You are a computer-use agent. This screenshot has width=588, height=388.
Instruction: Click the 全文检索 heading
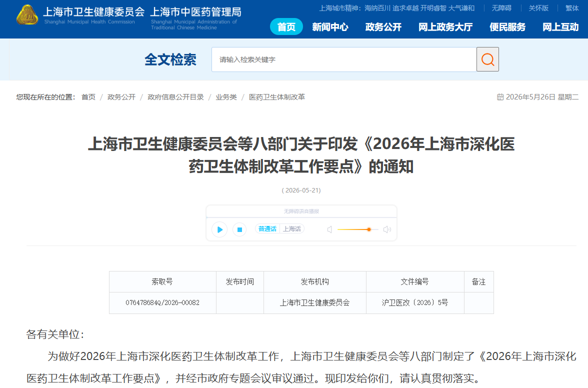point(170,59)
